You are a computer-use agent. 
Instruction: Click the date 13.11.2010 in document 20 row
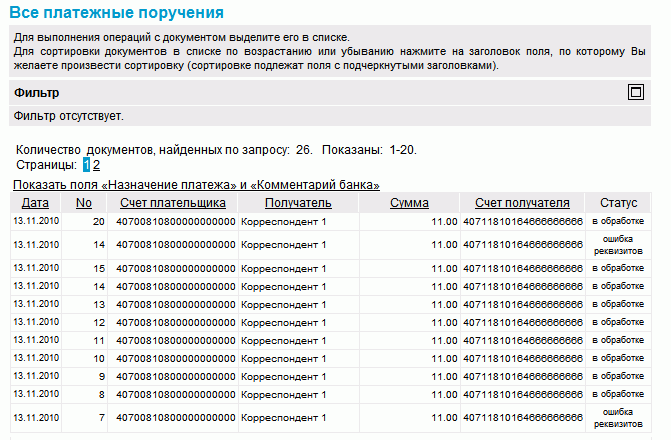[x=36, y=221]
